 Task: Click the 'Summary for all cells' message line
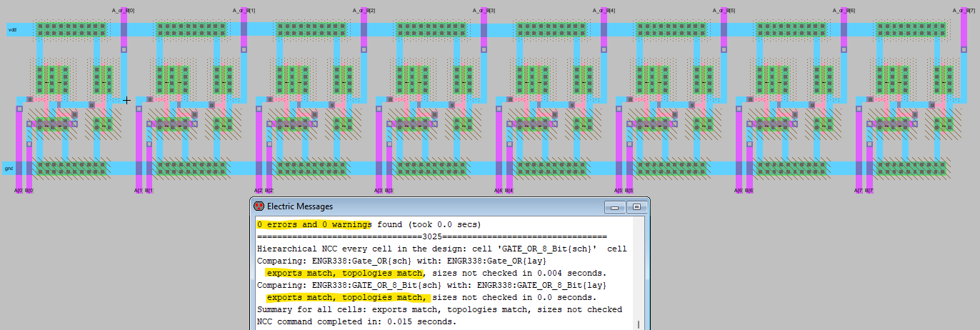click(439, 309)
